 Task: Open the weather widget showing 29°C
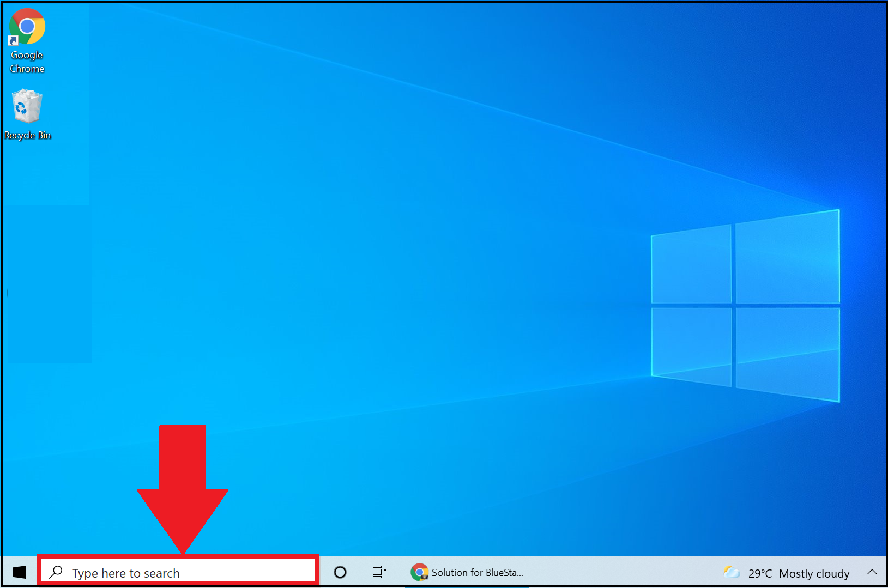coord(786,573)
